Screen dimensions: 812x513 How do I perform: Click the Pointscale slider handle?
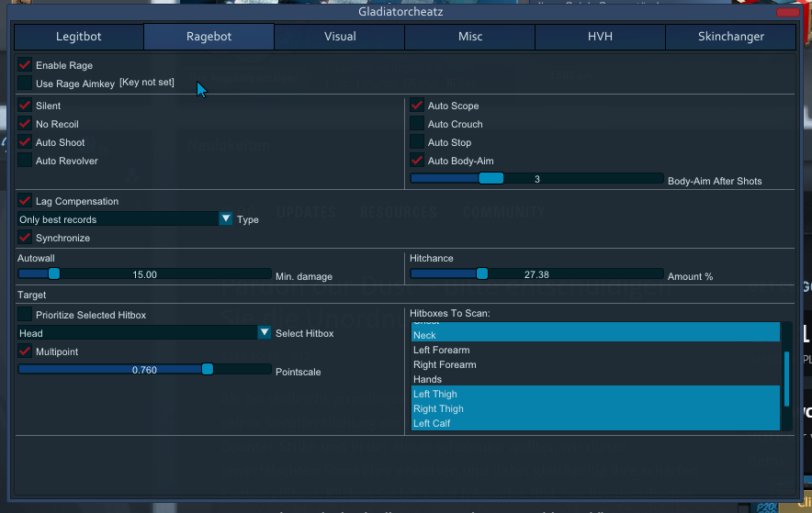click(x=208, y=369)
